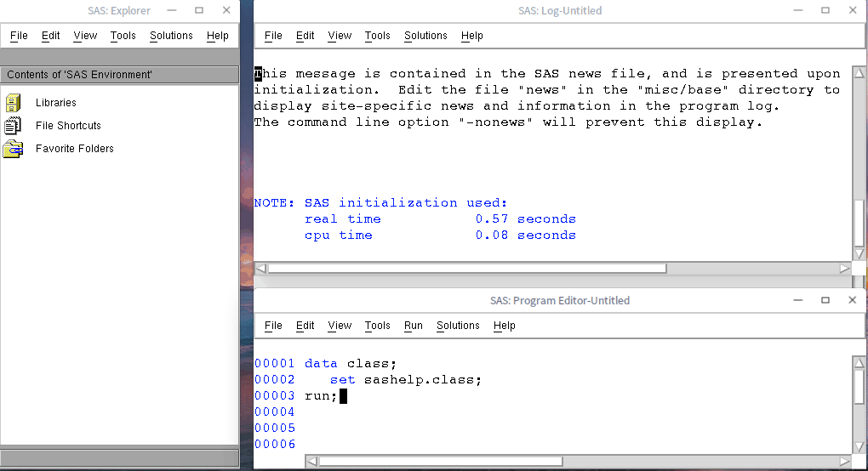
Task: Open Tools menu in SAS Log window
Action: point(378,36)
